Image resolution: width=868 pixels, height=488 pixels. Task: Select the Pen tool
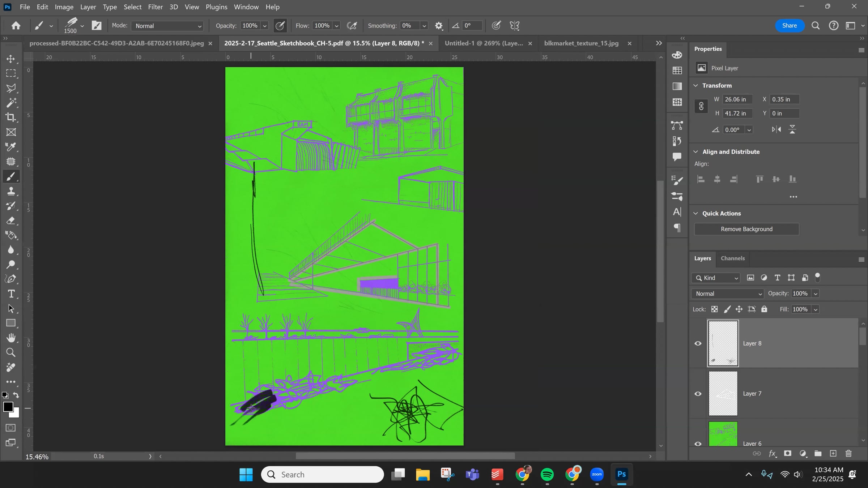point(11,279)
